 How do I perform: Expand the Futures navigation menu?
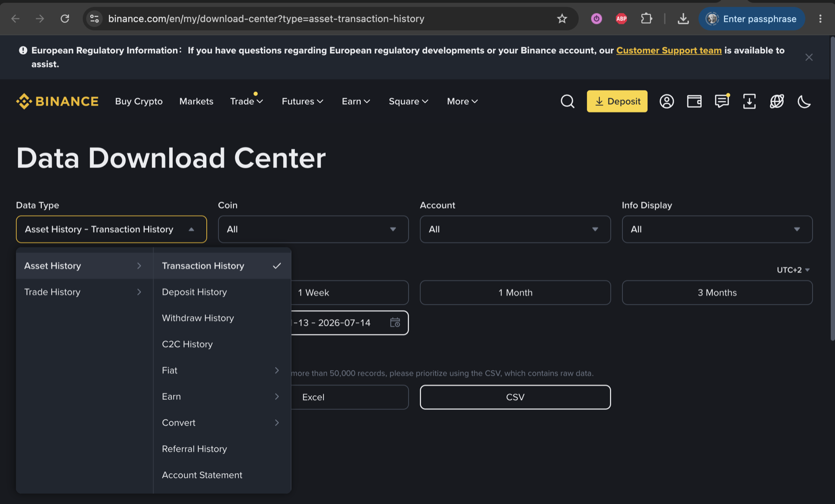click(303, 101)
